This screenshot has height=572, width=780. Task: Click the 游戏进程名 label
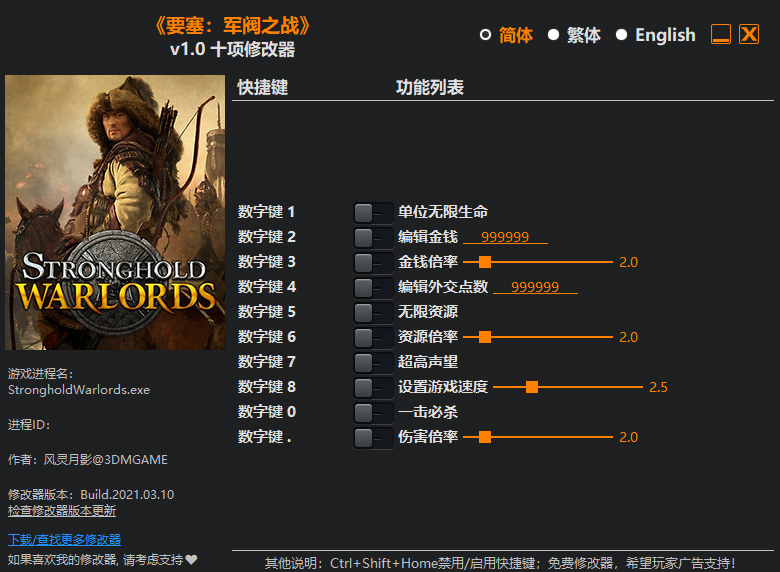pos(40,374)
